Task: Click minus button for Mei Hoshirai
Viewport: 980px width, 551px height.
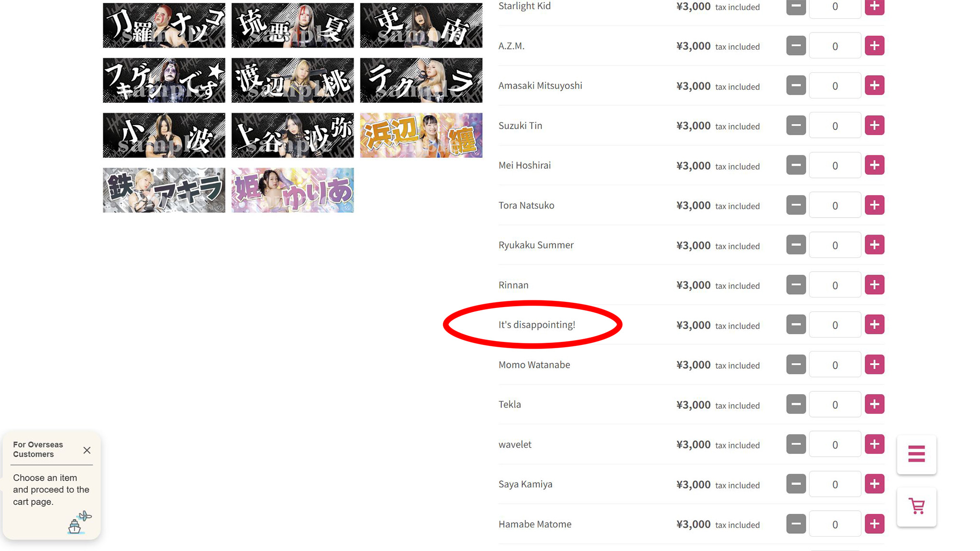Action: [x=796, y=165]
